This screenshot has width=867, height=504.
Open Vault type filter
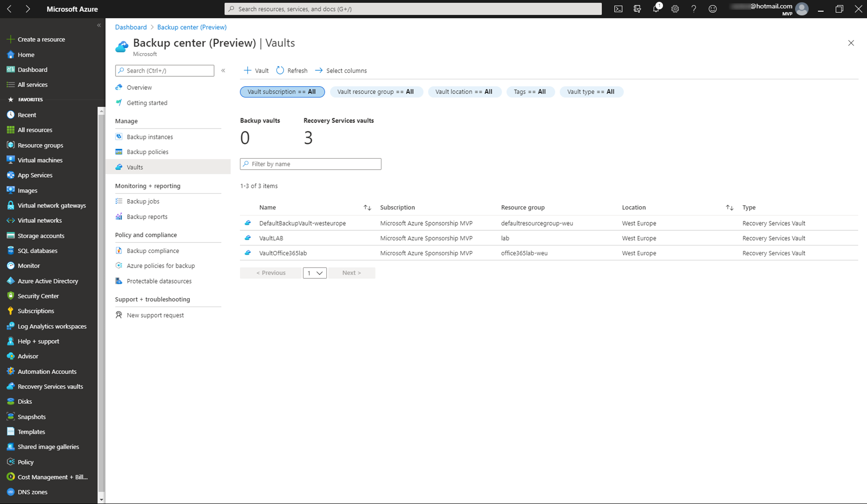[x=591, y=92]
